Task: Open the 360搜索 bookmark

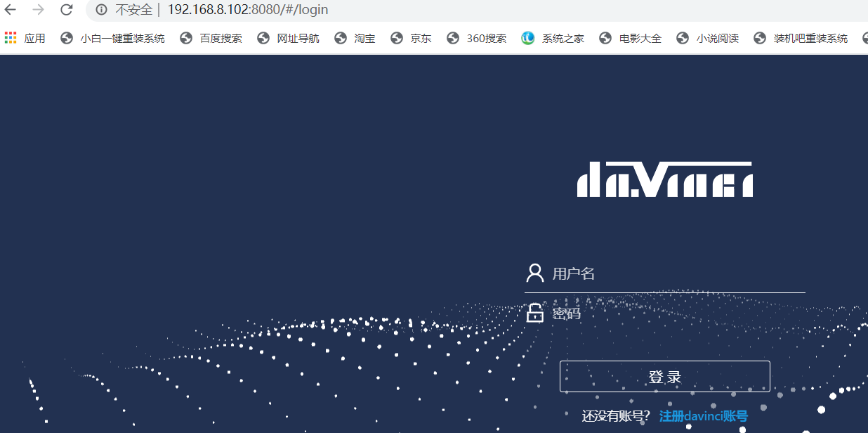Action: click(x=477, y=38)
